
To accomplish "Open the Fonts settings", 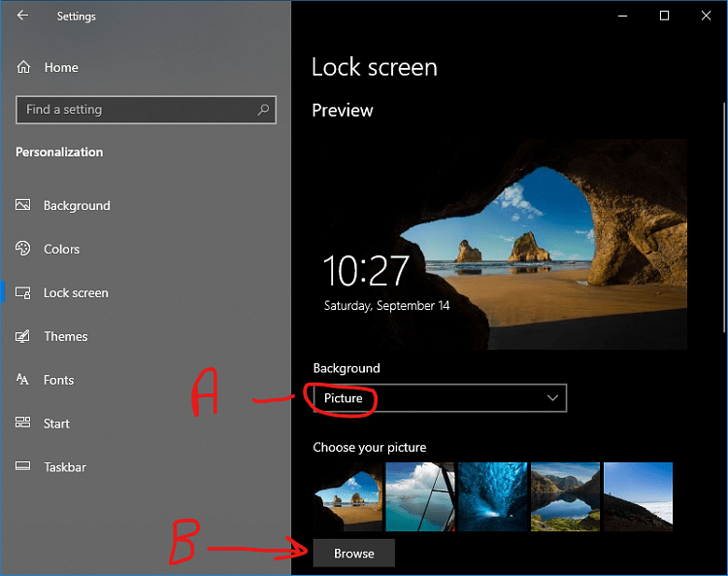I will [59, 380].
